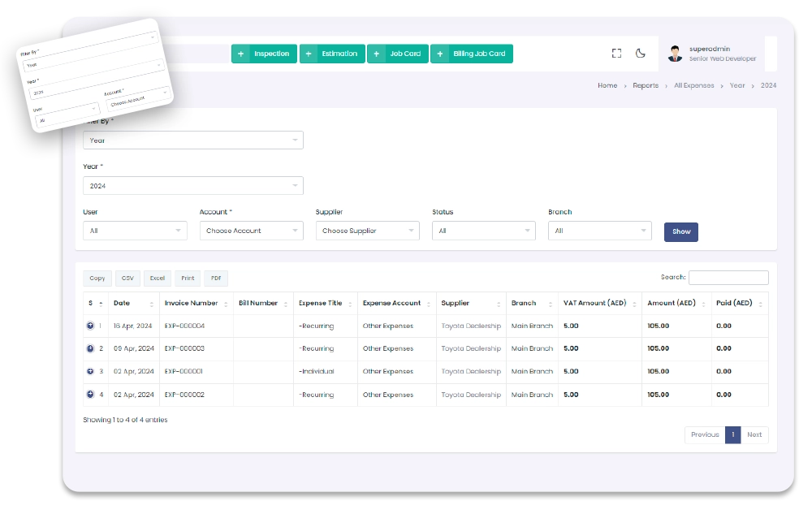Screen dimensions: 812x514
Task: Click the Next pagination button
Action: pyautogui.click(x=754, y=434)
